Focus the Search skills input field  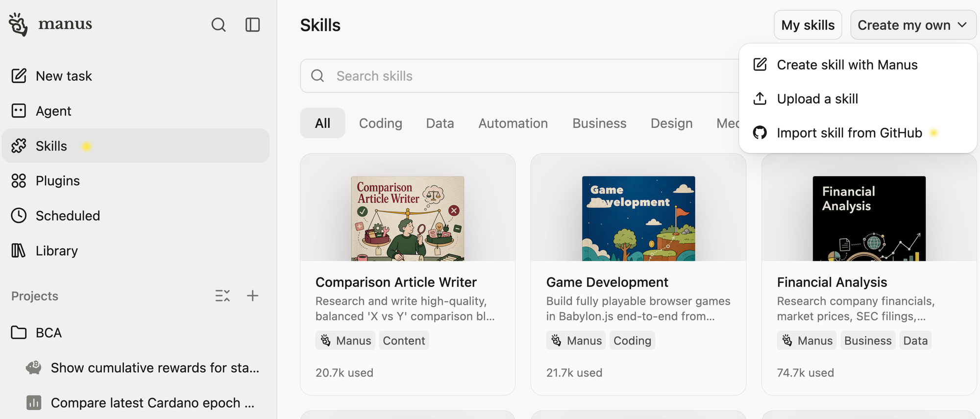coord(519,76)
